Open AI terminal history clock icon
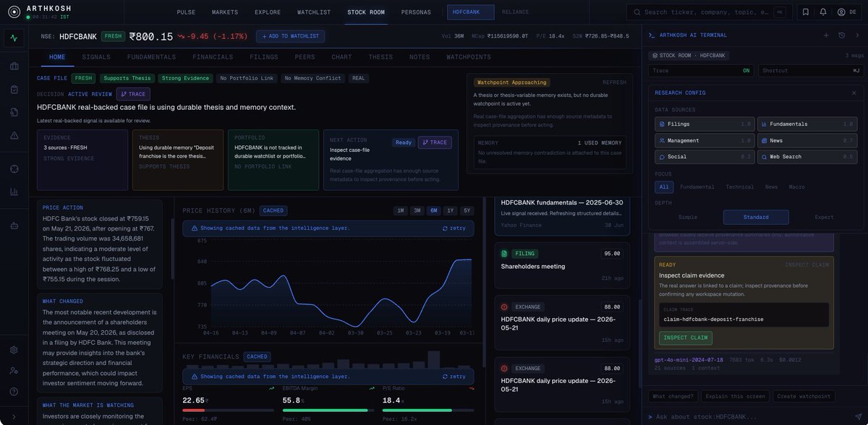Image resolution: width=868 pixels, height=425 pixels. tap(841, 35)
